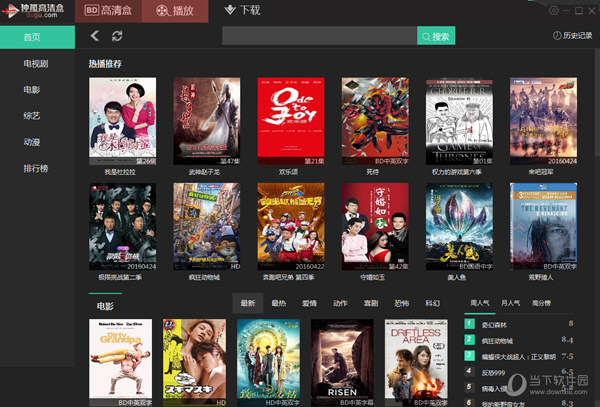600x407 pixels.
Task: Switch to the 下载 tab
Action: point(242,10)
